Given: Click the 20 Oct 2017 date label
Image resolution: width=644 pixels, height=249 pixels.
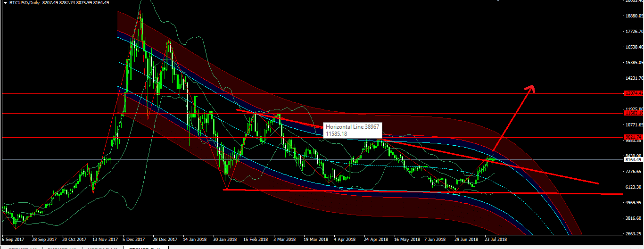Looking at the screenshot, I should 74,239.
